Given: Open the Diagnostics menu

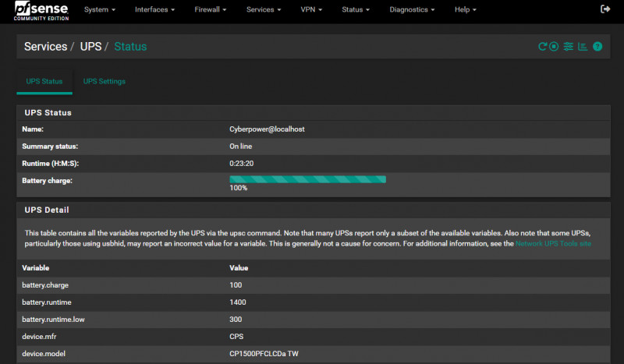Looking at the screenshot, I should tap(413, 10).
